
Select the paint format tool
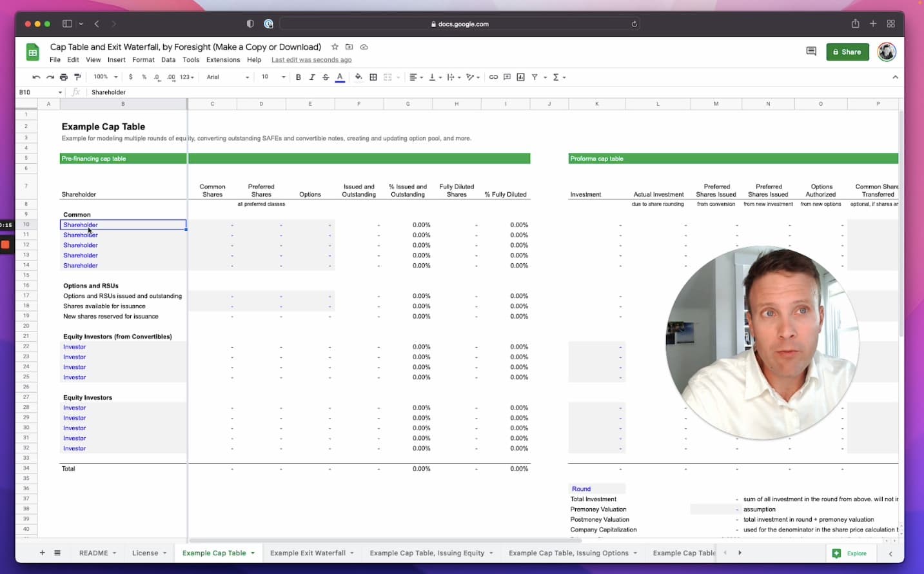click(77, 77)
